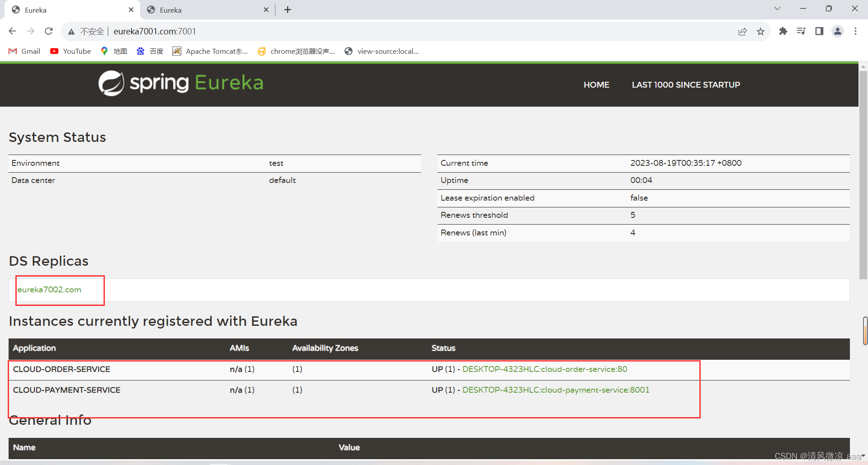Close the second Eureka tab
868x465 pixels.
click(266, 9)
